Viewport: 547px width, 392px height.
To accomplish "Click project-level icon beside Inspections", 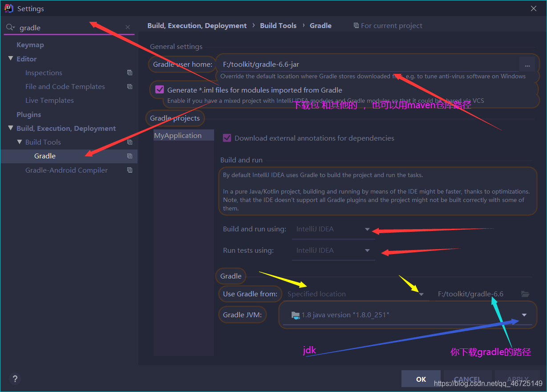I will (130, 73).
